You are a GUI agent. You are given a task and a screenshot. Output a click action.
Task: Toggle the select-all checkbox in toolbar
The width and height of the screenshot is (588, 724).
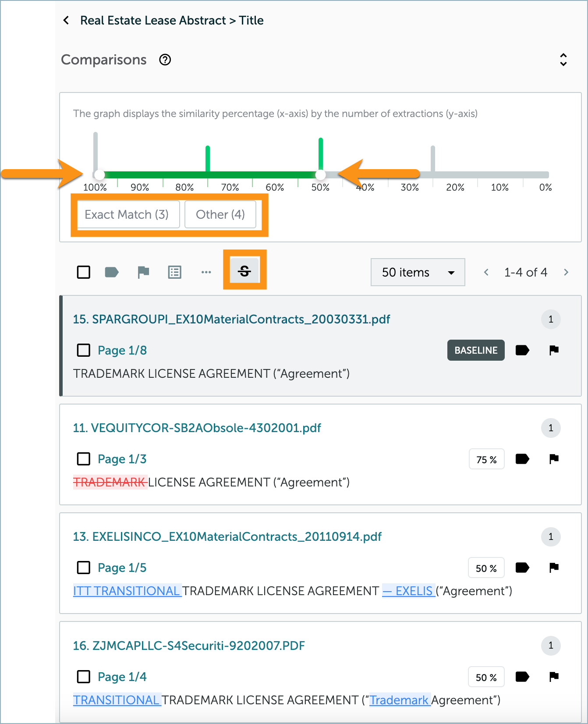(84, 272)
